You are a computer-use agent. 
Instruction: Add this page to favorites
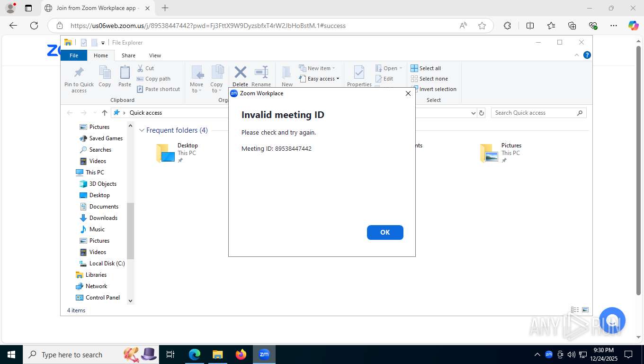482,26
